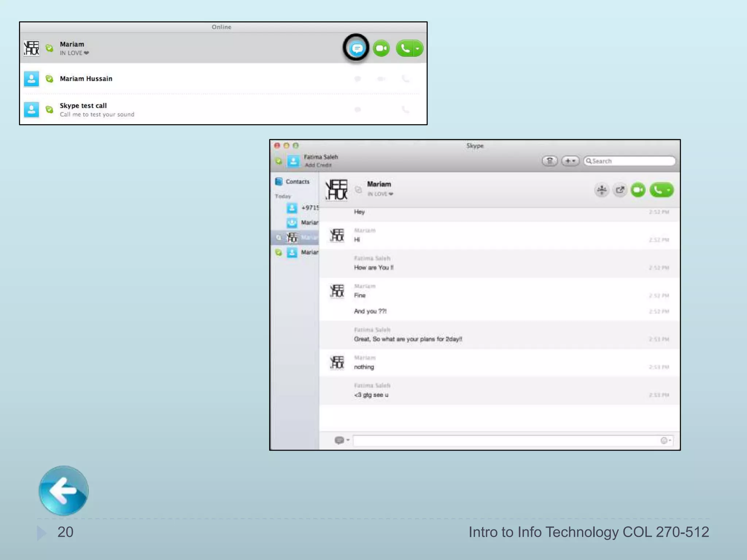This screenshot has width=747, height=560.
Task: Click green call button in chat header
Action: [658, 190]
